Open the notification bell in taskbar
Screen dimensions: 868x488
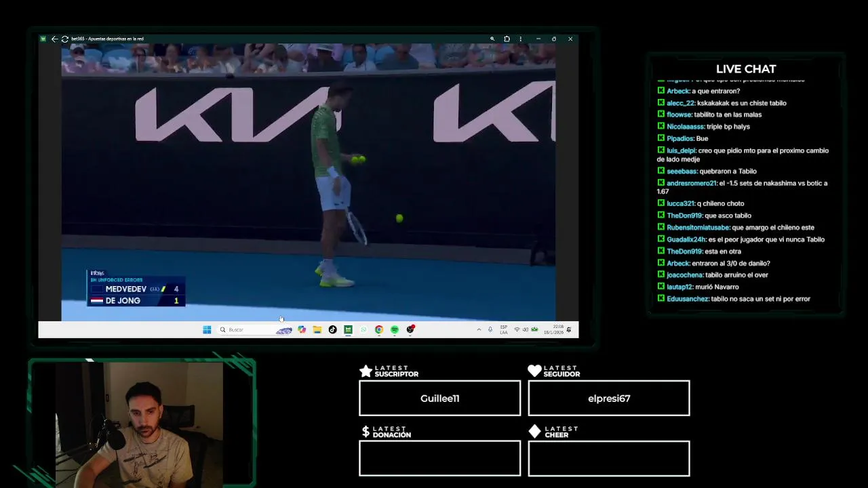pos(569,329)
